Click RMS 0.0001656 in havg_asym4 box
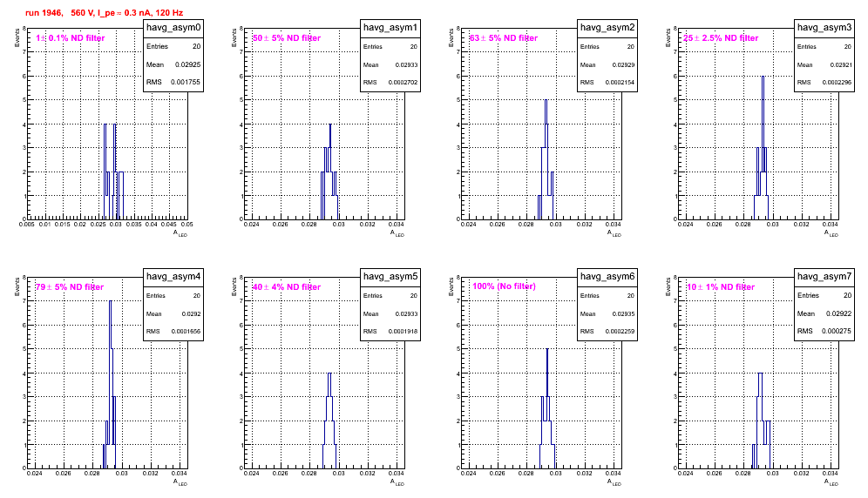 pos(173,331)
